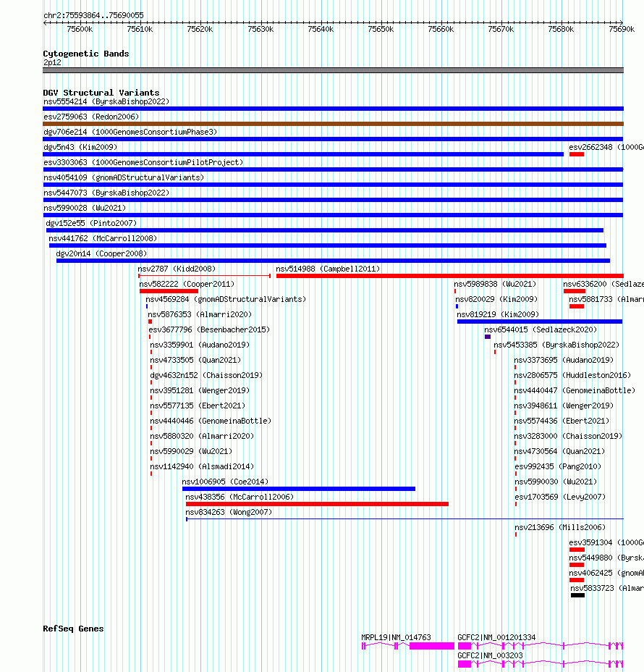Click the red nsv6336200 variant bar
The height and width of the screenshot is (672, 644).
[x=575, y=291]
